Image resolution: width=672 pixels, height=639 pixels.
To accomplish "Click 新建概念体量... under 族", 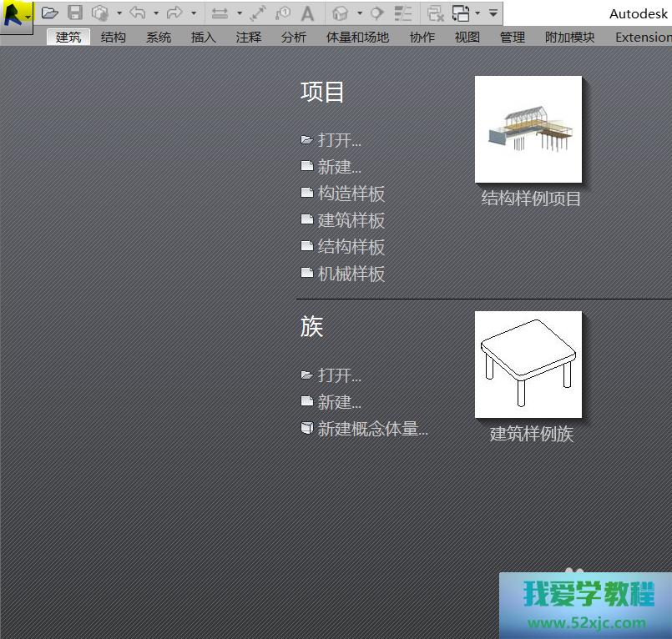I will coord(372,429).
